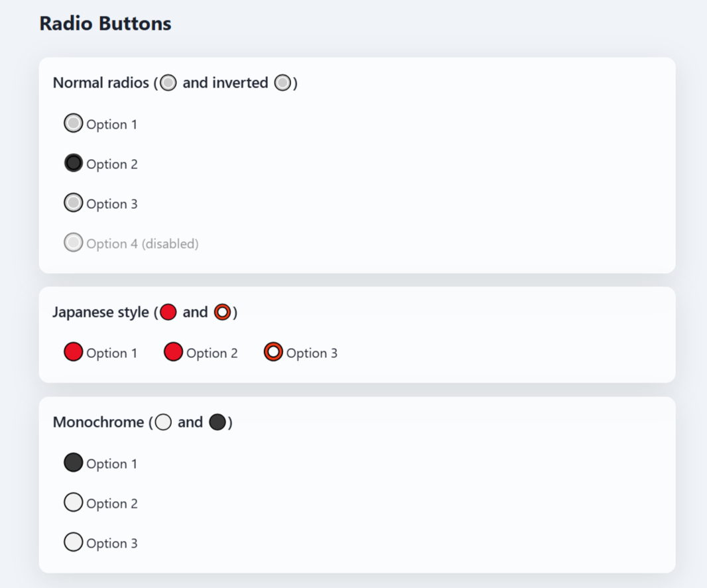
Task: Click the red filled radio in Japanese header
Action: 168,312
